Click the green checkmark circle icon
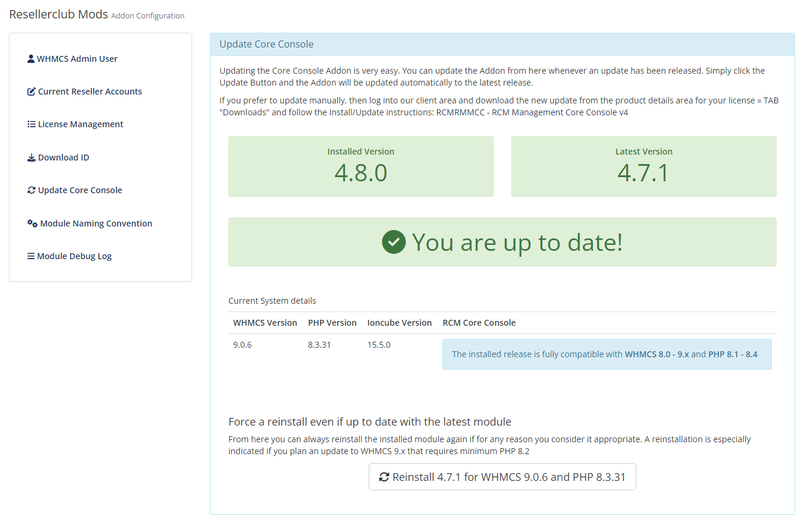The width and height of the screenshot is (804, 532). tap(394, 242)
